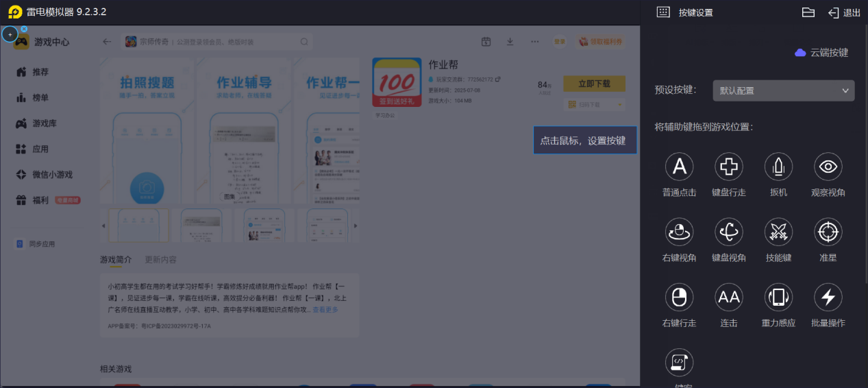Open the folder icon beside 退出
Image resolution: width=868 pixels, height=388 pixels.
coord(808,12)
